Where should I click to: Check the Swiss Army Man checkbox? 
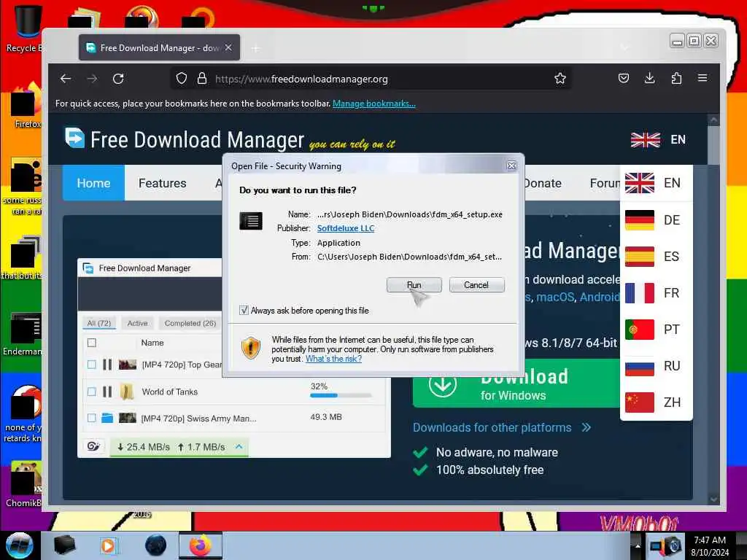pyautogui.click(x=92, y=418)
